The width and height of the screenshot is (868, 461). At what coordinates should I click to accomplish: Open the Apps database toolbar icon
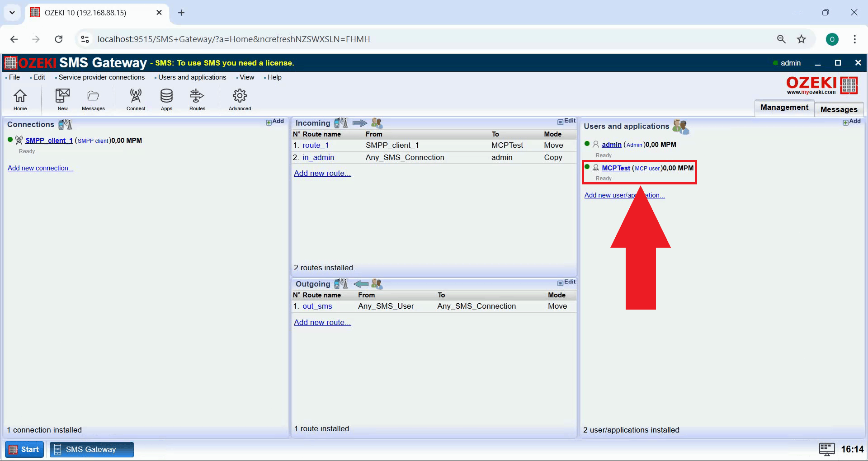(x=166, y=99)
